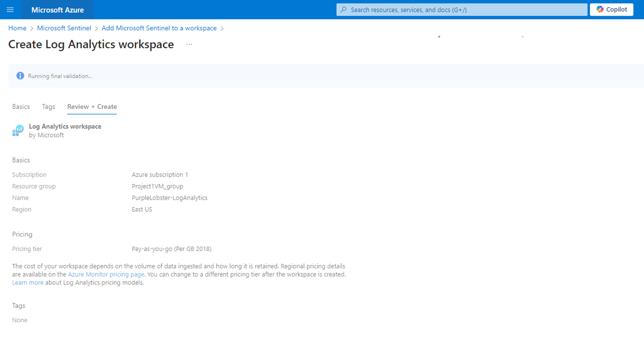Switch to the Basics tab

21,107
